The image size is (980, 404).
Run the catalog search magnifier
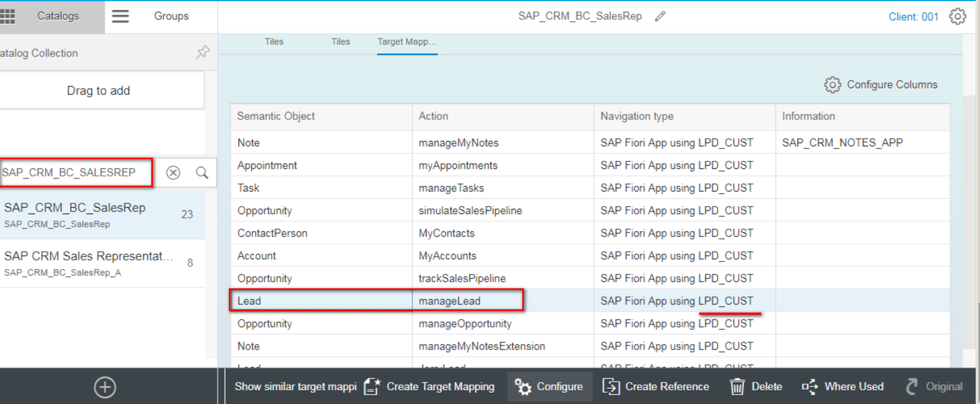click(202, 173)
